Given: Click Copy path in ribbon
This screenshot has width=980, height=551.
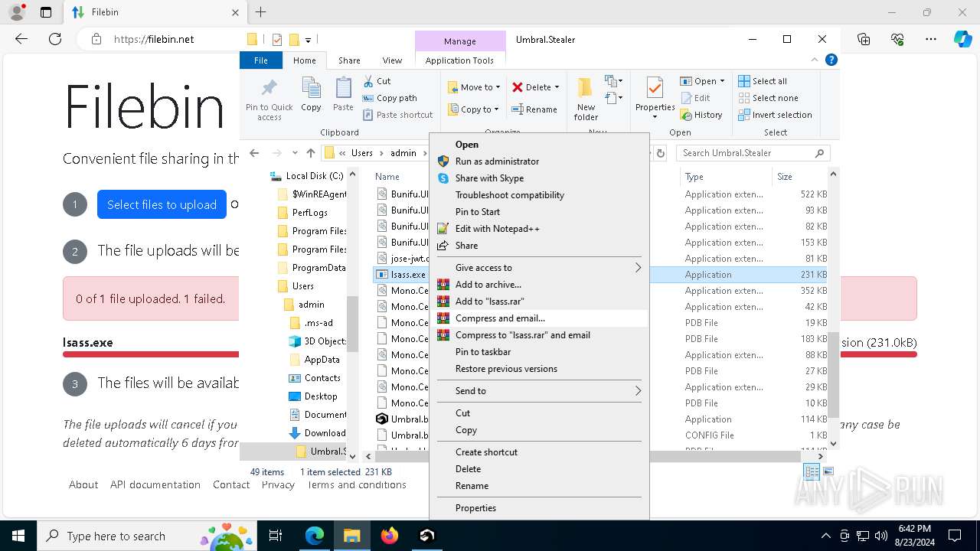Looking at the screenshot, I should (x=390, y=98).
